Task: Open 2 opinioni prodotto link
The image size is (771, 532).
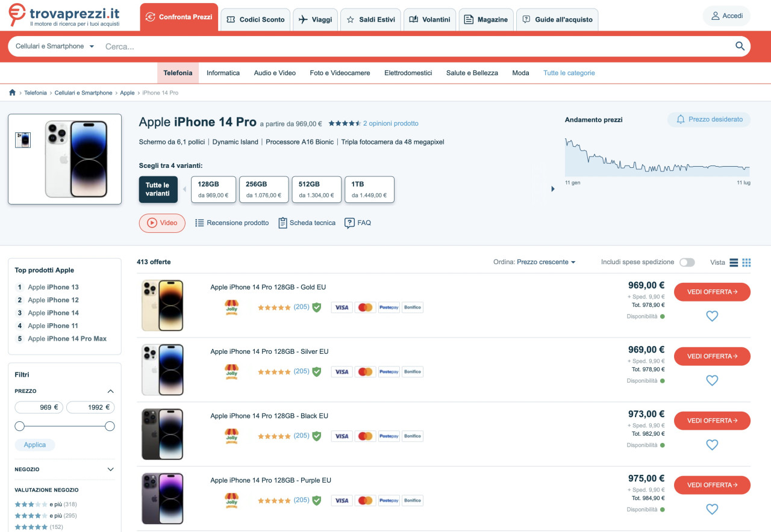Action: pos(390,123)
